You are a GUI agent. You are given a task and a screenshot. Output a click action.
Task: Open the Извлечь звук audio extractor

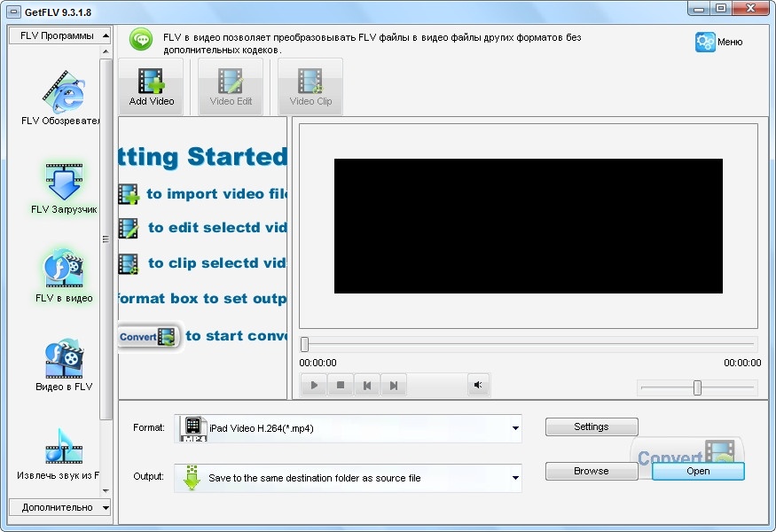[x=59, y=454]
